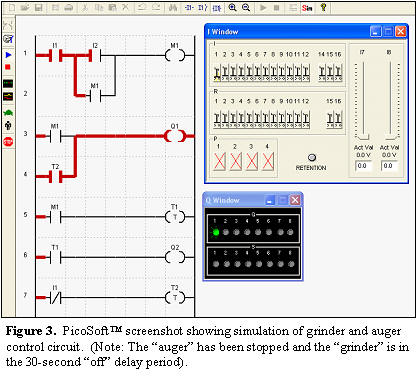Click P button 1 with red cross
This screenshot has height=379, width=416.
click(x=219, y=161)
